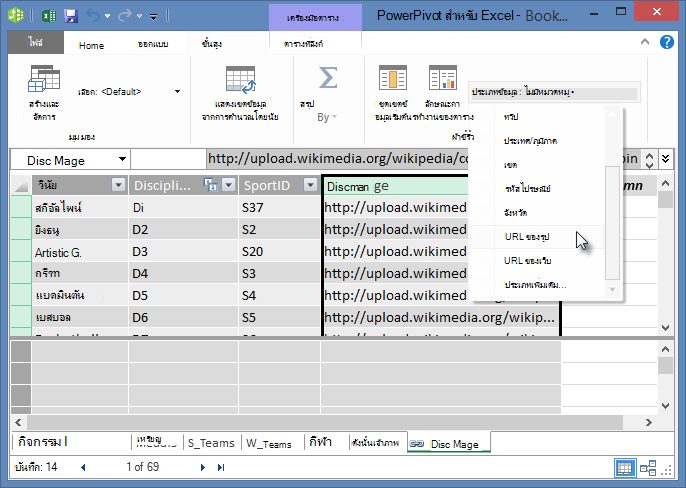The width and height of the screenshot is (686, 488).
Task: Select cell S37 in SportID column
Action: coord(280,207)
